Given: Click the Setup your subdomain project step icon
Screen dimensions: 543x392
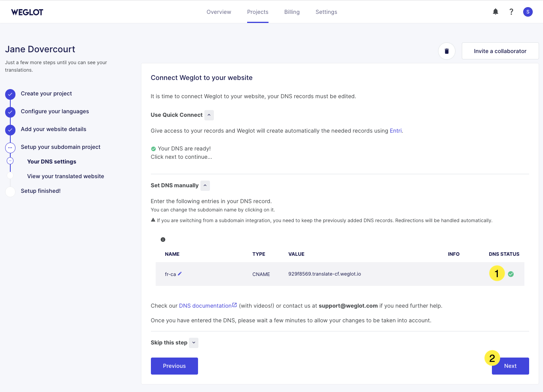Looking at the screenshot, I should click(x=10, y=148).
